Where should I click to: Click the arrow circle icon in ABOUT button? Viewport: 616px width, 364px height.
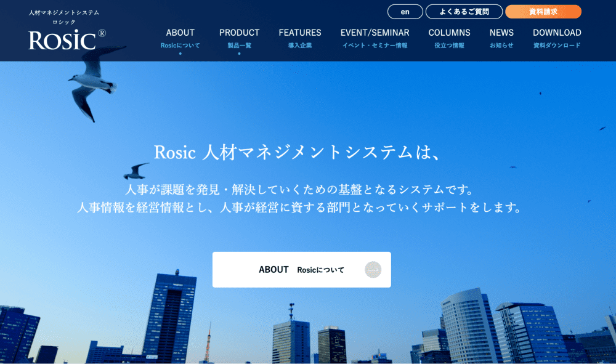coord(373,270)
